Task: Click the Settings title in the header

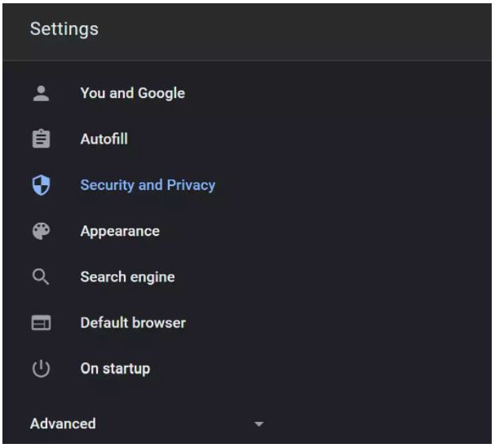Action: [64, 29]
